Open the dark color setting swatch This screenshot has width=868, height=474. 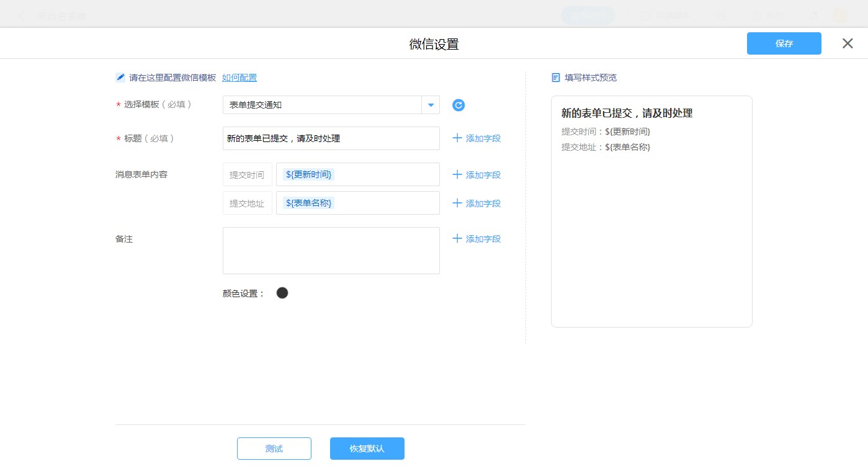282,293
